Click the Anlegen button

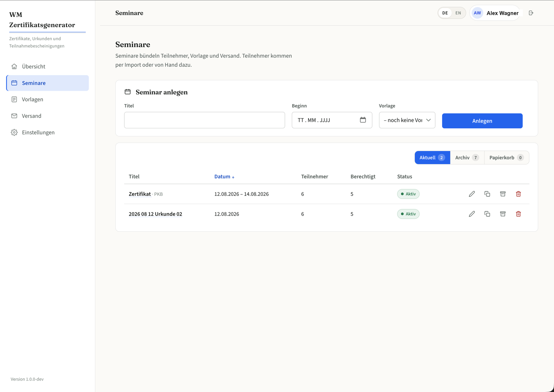click(x=482, y=121)
